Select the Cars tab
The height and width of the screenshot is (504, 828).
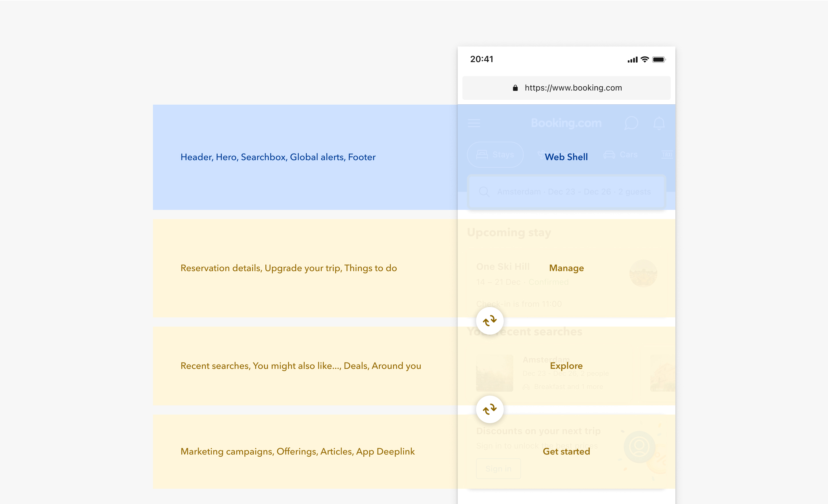pyautogui.click(x=621, y=155)
